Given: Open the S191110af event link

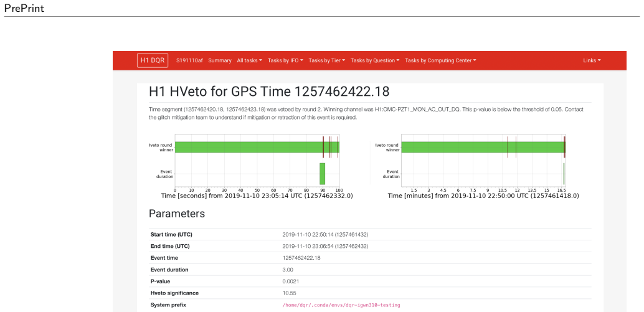Looking at the screenshot, I should tap(189, 60).
